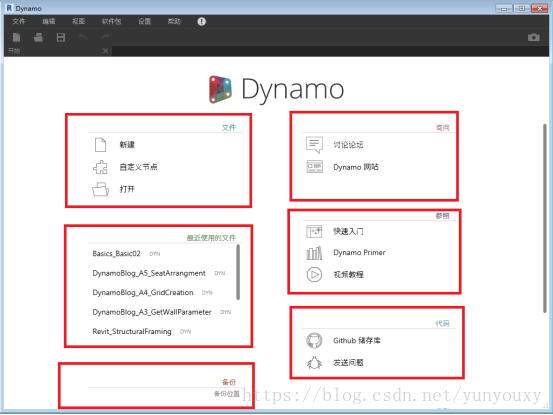Viewport: 553px width, 415px height.
Task: Open the 设置 menu
Action: pyautogui.click(x=144, y=22)
